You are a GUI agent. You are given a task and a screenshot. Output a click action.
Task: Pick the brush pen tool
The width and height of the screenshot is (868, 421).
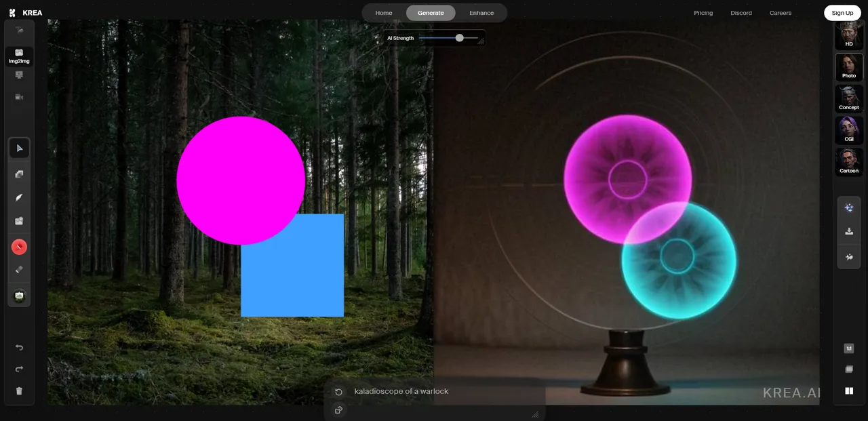(x=19, y=197)
